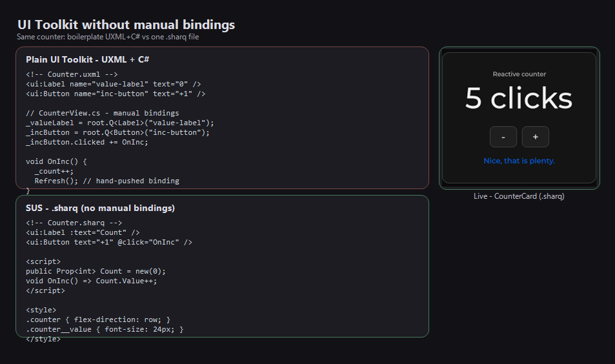
Task: Click 'public Prop<int> Count = new(0);' line
Action: click(96, 272)
